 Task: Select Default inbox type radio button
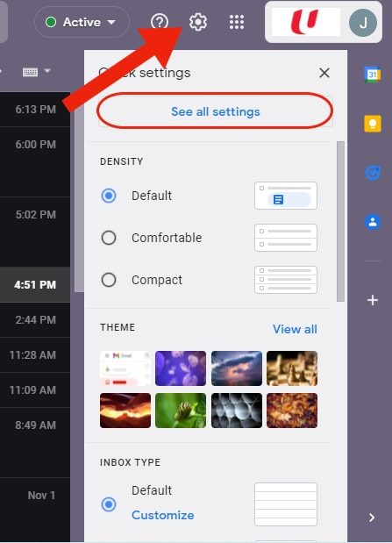click(x=109, y=504)
